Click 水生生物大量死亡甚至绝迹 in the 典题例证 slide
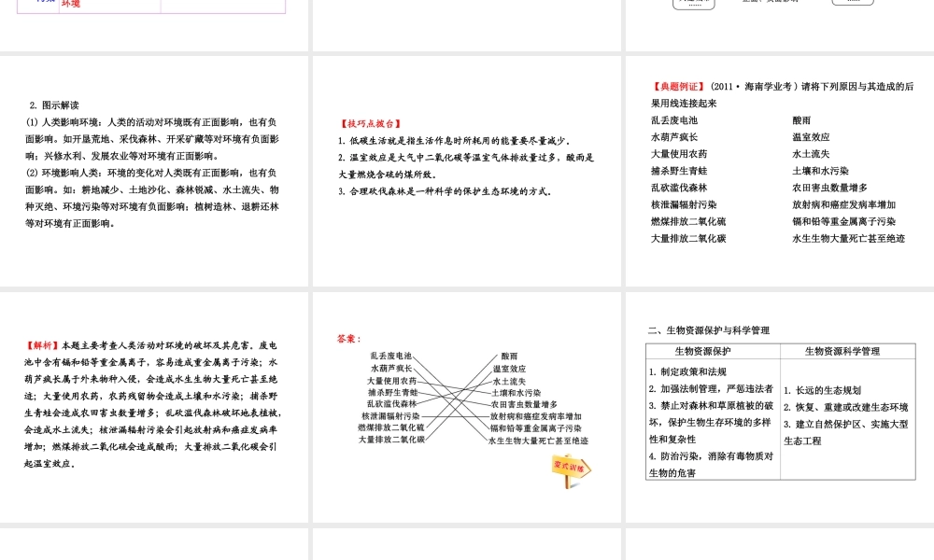 849,239
